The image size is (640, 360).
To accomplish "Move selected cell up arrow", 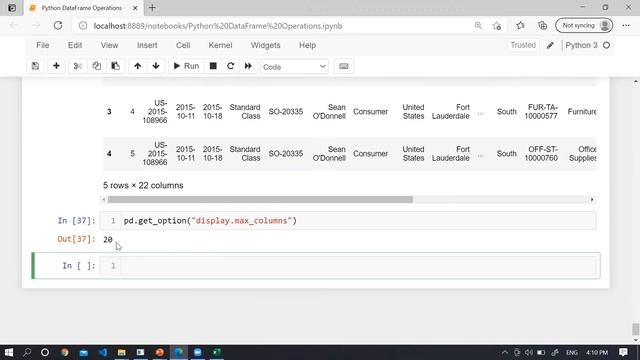I will pos(138,66).
